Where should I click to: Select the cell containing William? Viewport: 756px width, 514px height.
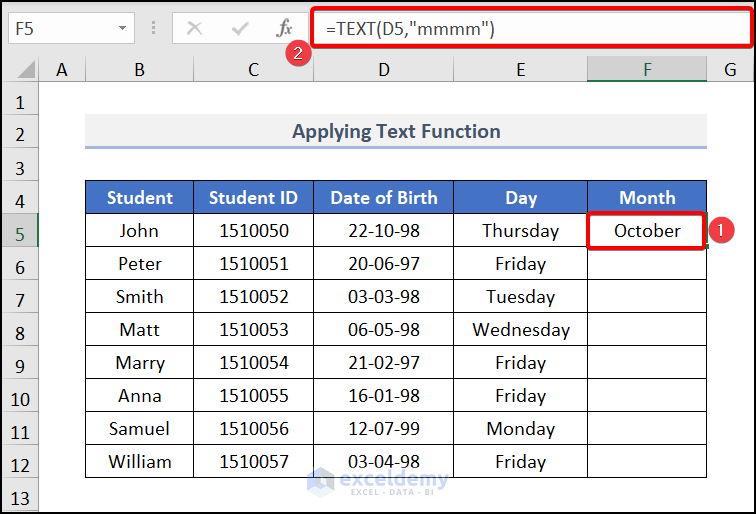click(x=139, y=462)
